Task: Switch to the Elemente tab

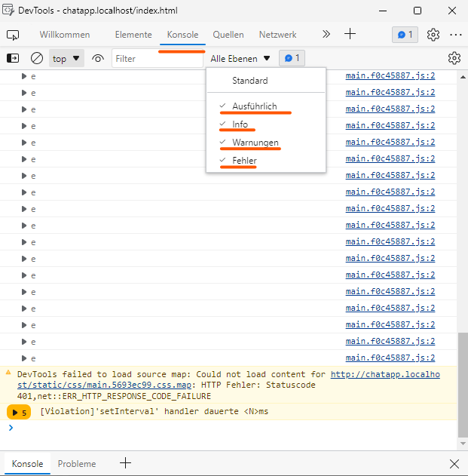Action: pyautogui.click(x=133, y=35)
